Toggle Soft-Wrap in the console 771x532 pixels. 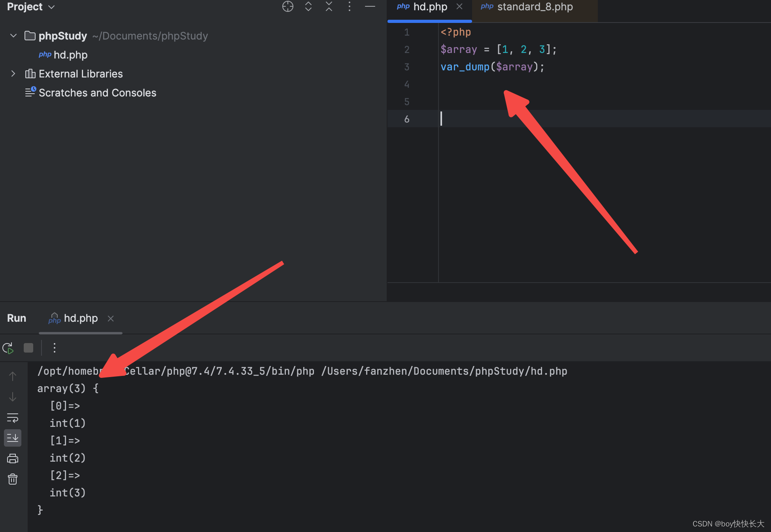pos(13,418)
